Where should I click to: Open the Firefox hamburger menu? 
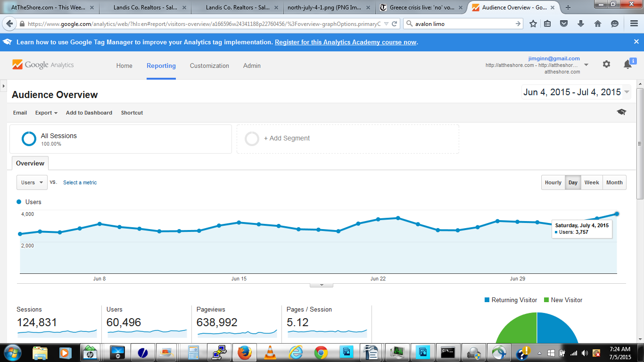(634, 24)
